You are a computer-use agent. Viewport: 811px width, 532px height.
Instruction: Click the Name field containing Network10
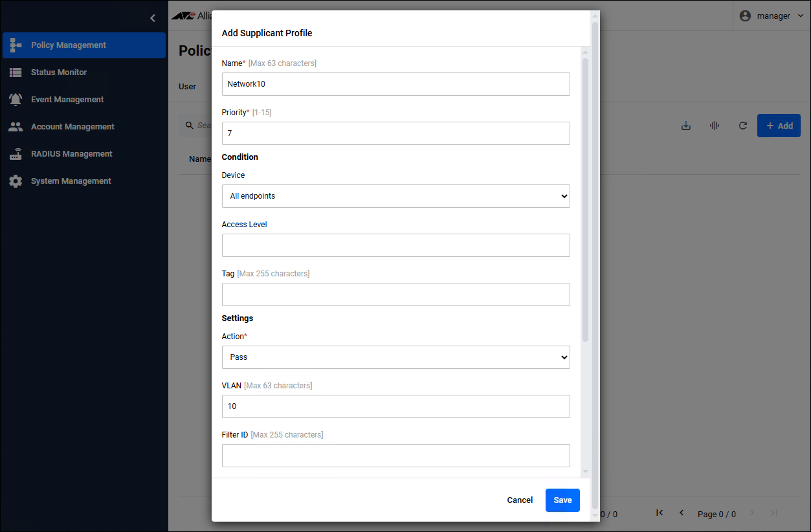click(x=395, y=84)
